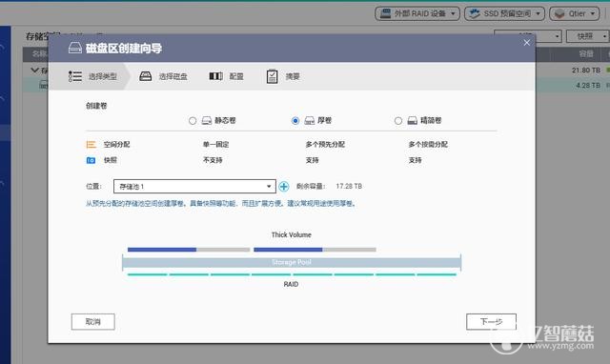Open the 存储池 1 location dropdown
Viewport: 610px width, 364px height.
[194, 186]
